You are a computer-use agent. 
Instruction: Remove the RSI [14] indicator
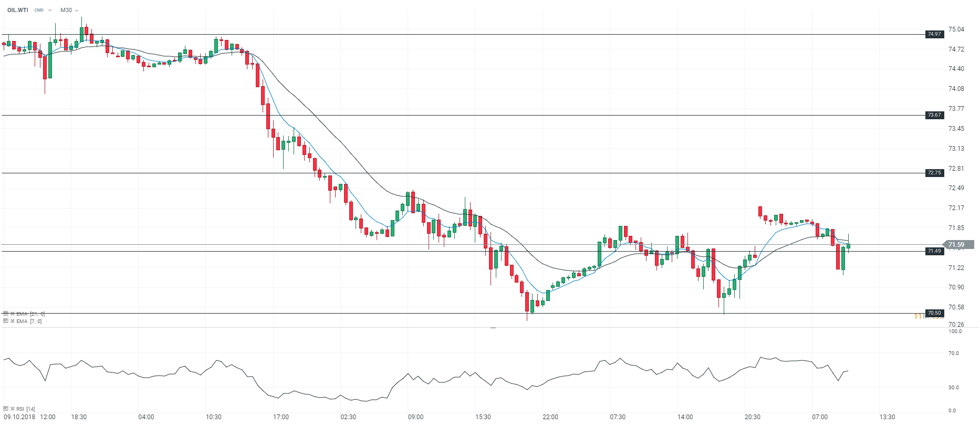click(x=12, y=409)
